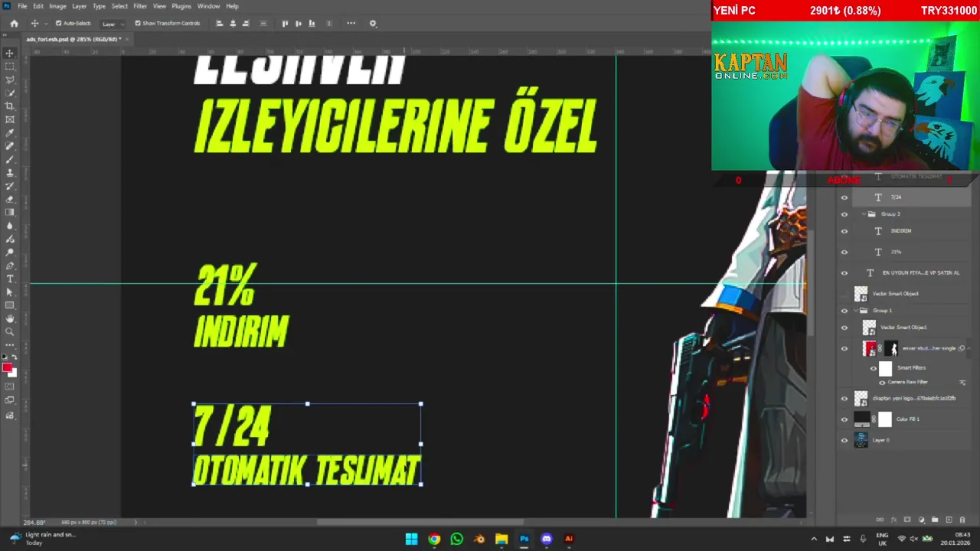Select the Lasso tool

click(10, 80)
